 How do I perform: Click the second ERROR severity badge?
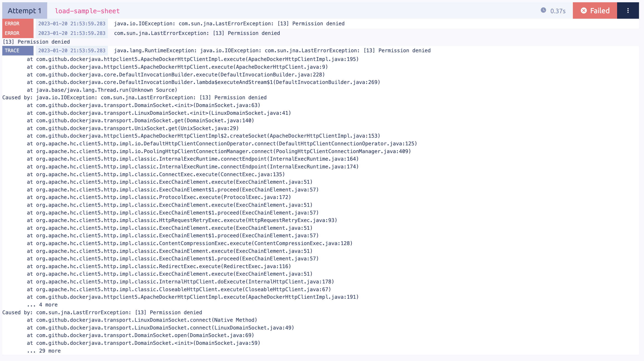pos(18,33)
